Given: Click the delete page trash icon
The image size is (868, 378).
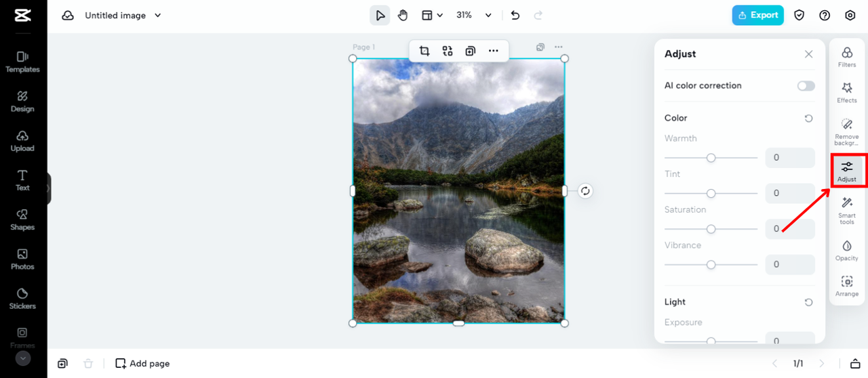Looking at the screenshot, I should [88, 364].
